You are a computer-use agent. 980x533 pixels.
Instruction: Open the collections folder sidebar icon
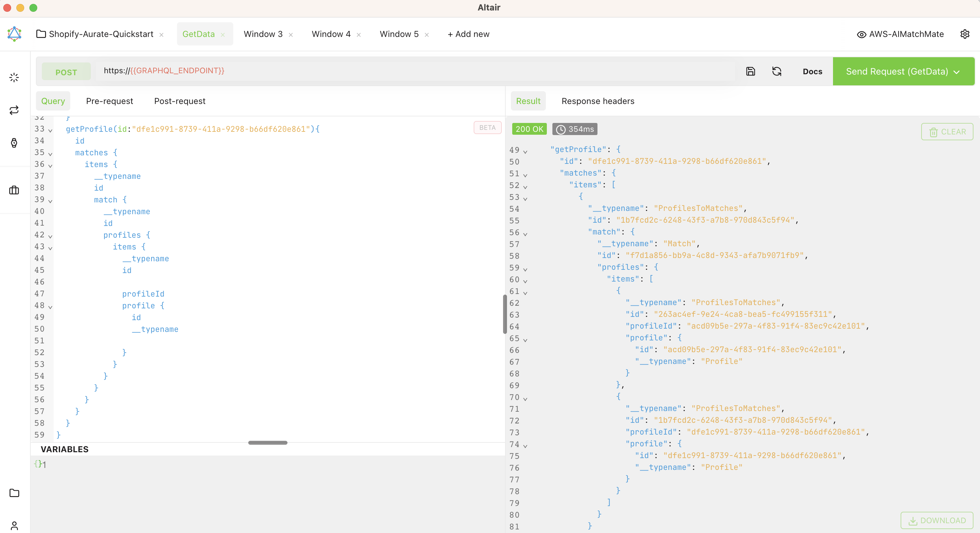[x=14, y=493]
